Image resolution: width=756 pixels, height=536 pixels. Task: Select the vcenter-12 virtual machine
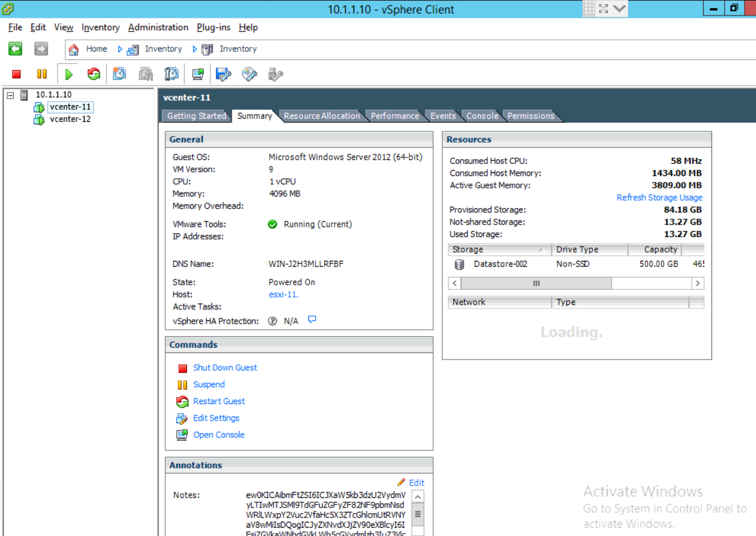70,119
